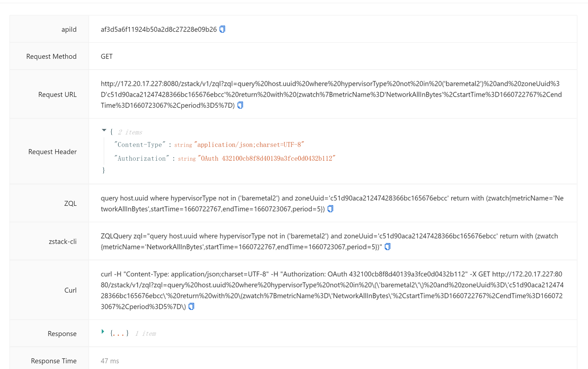588x369 pixels.
Task: Copy the Curl command
Action: [x=192, y=307]
